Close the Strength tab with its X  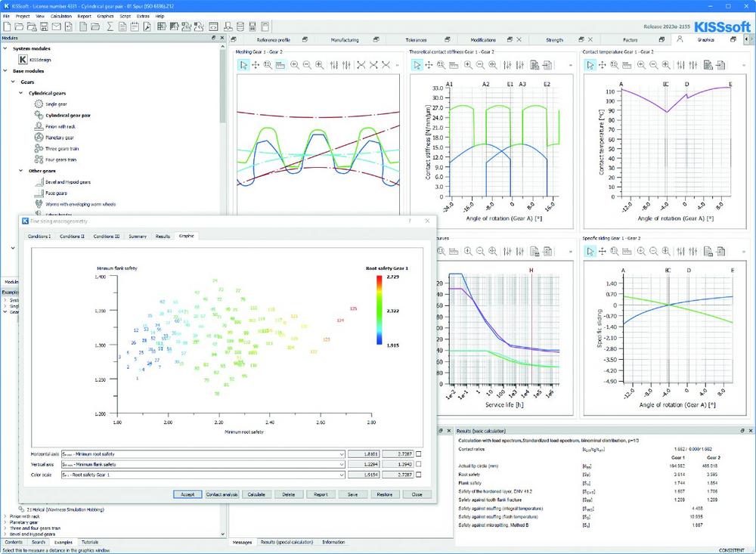[590, 39]
